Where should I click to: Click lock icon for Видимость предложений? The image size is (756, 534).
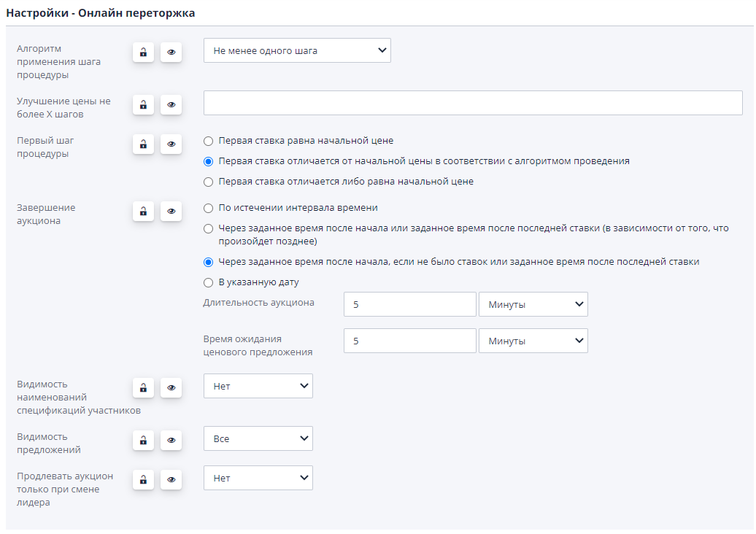pos(143,440)
